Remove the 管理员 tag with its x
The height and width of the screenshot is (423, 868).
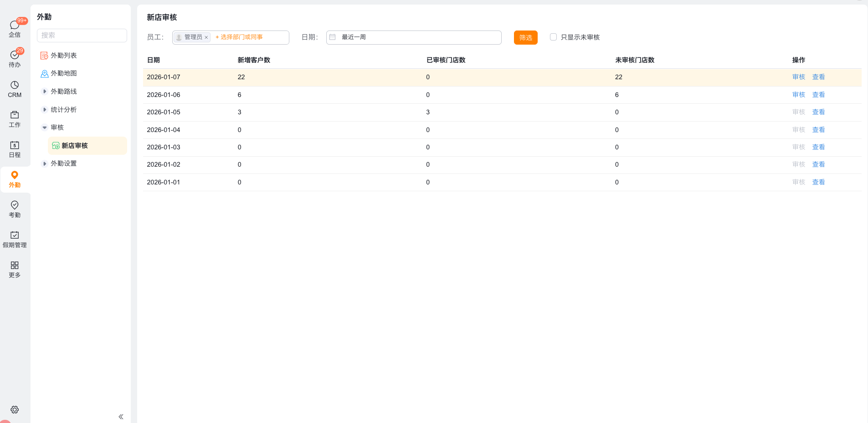206,37
